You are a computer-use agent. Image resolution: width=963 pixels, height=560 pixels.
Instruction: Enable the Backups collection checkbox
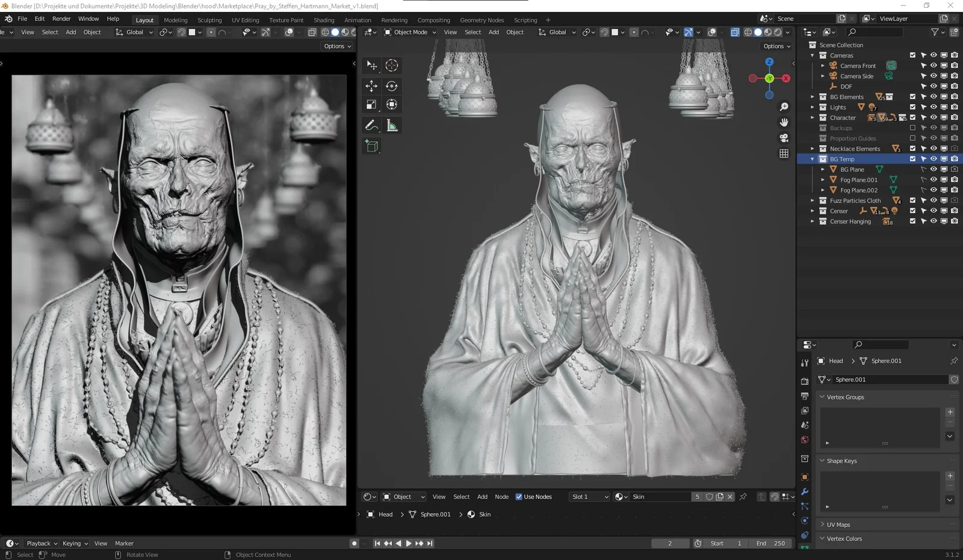(913, 128)
